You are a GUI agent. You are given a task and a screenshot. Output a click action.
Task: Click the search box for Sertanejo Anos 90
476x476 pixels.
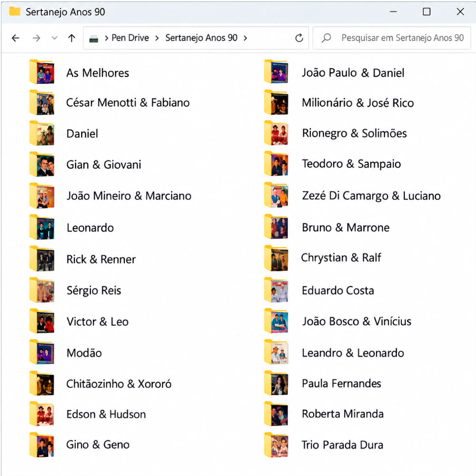pyautogui.click(x=392, y=38)
